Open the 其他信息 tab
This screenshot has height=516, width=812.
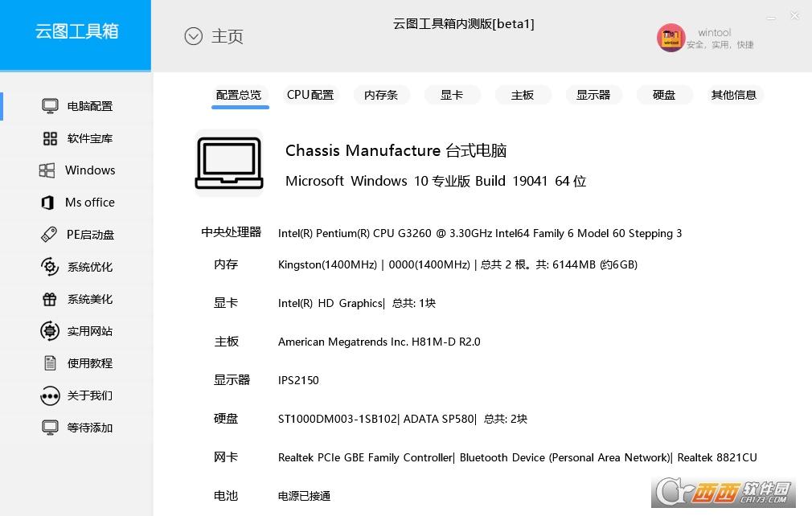tap(734, 95)
